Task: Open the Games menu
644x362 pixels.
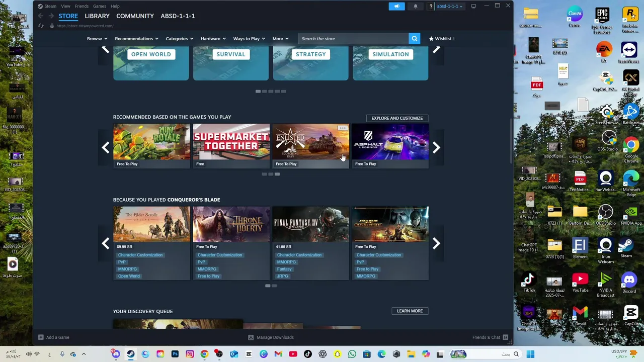Action: click(100, 6)
